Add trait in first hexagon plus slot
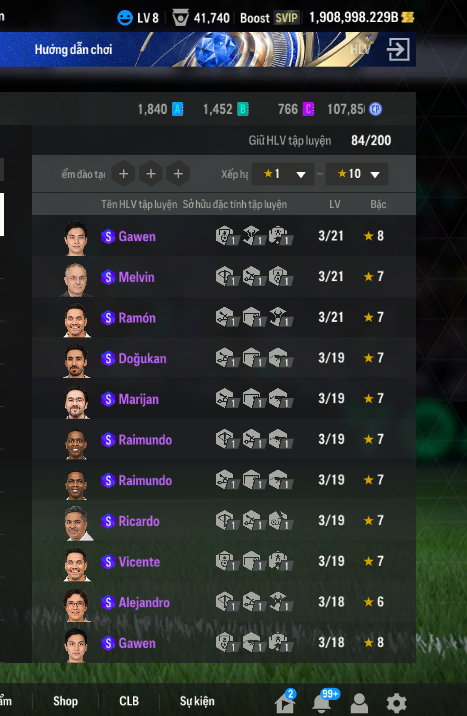This screenshot has height=716, width=467. [x=123, y=174]
